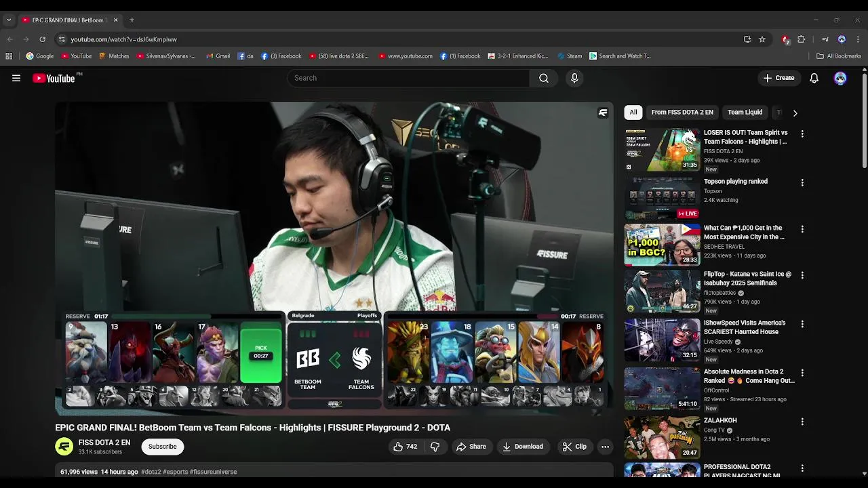Click channel watermark in video corner

[x=603, y=113]
